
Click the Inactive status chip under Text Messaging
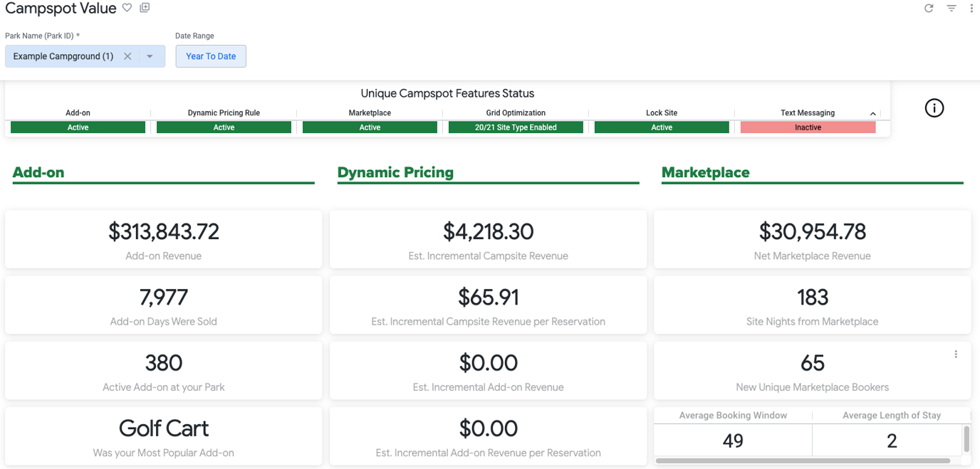808,127
